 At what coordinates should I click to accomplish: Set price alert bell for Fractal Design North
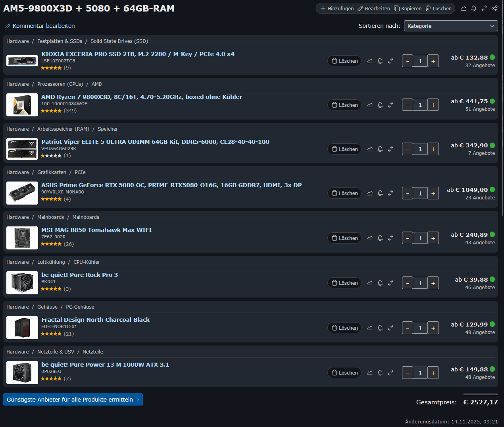pyautogui.click(x=380, y=328)
